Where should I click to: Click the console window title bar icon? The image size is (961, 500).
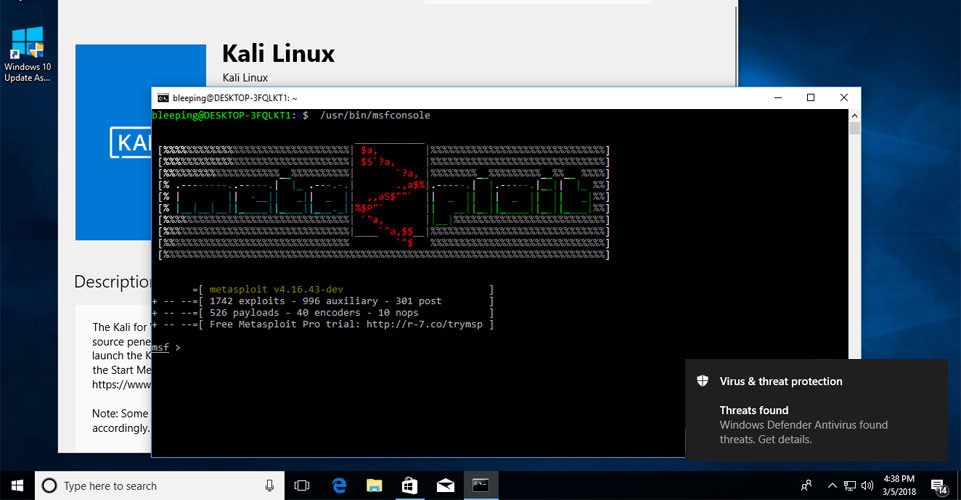(x=163, y=98)
